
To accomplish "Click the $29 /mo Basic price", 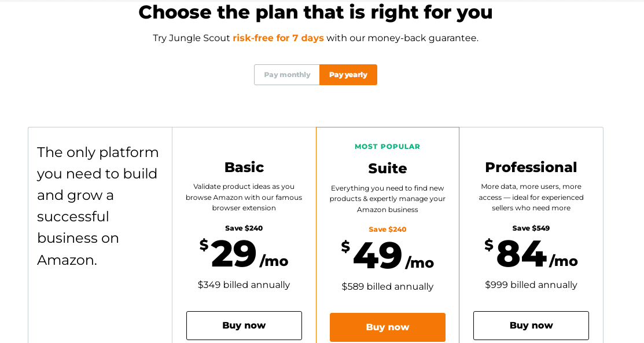I will [244, 255].
